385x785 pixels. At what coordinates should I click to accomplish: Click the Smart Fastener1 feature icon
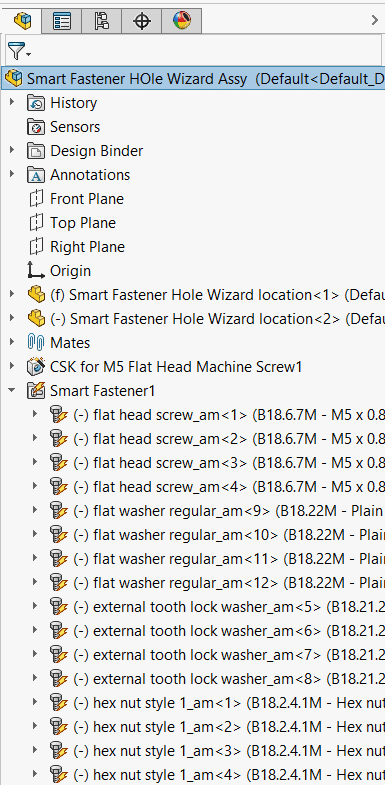(x=36, y=391)
